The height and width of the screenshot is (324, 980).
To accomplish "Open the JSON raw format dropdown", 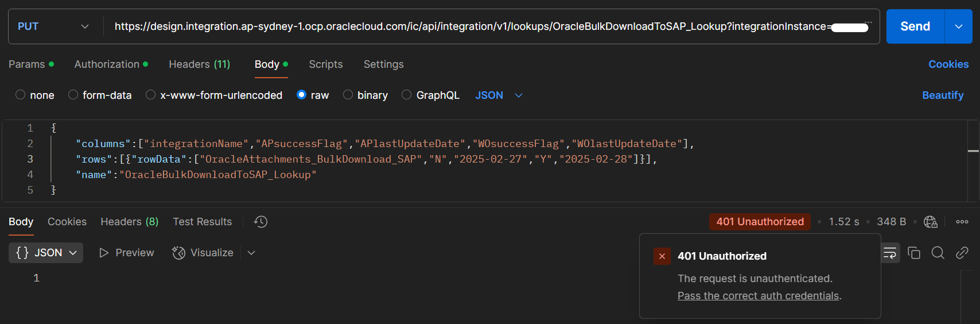I will point(499,95).
